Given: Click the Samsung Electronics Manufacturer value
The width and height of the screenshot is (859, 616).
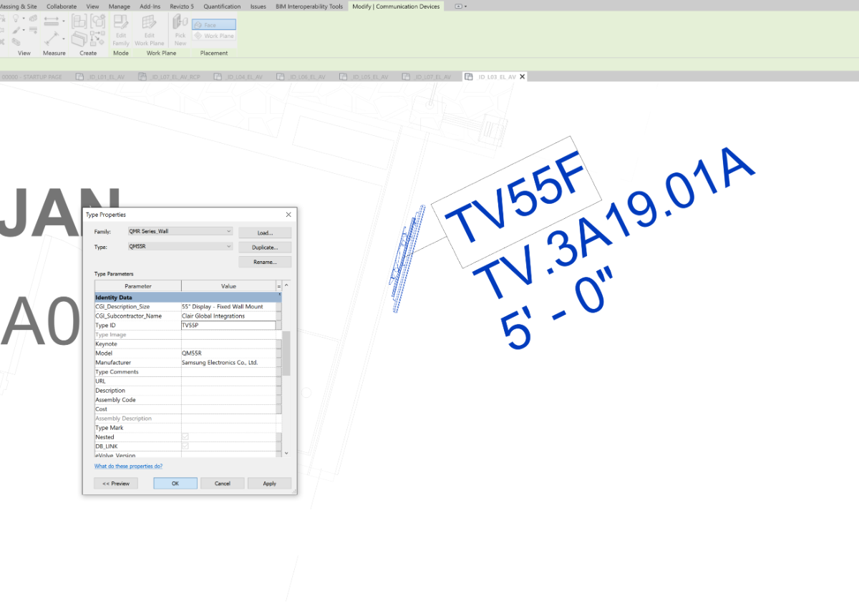Looking at the screenshot, I should [x=228, y=362].
